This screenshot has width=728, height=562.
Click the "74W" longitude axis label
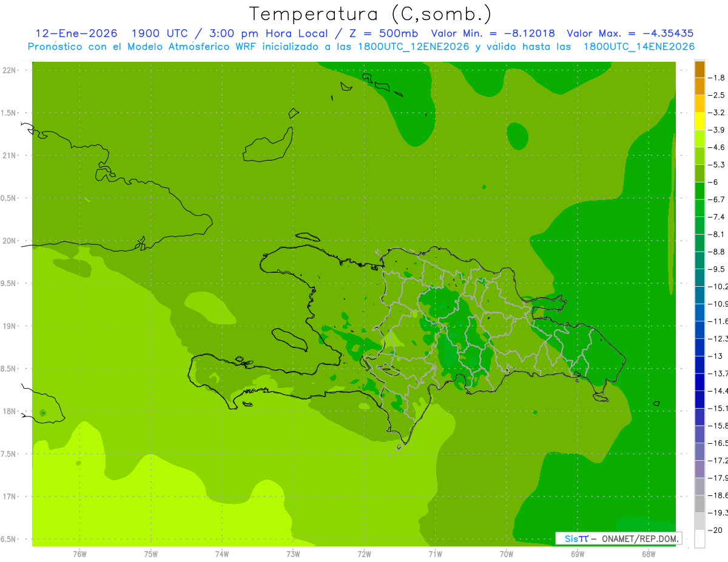click(x=222, y=554)
